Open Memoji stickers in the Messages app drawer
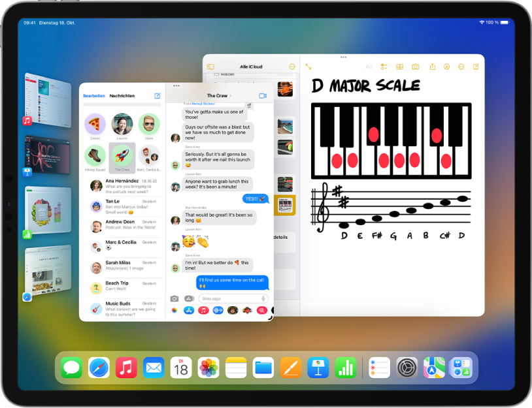 (x=232, y=310)
